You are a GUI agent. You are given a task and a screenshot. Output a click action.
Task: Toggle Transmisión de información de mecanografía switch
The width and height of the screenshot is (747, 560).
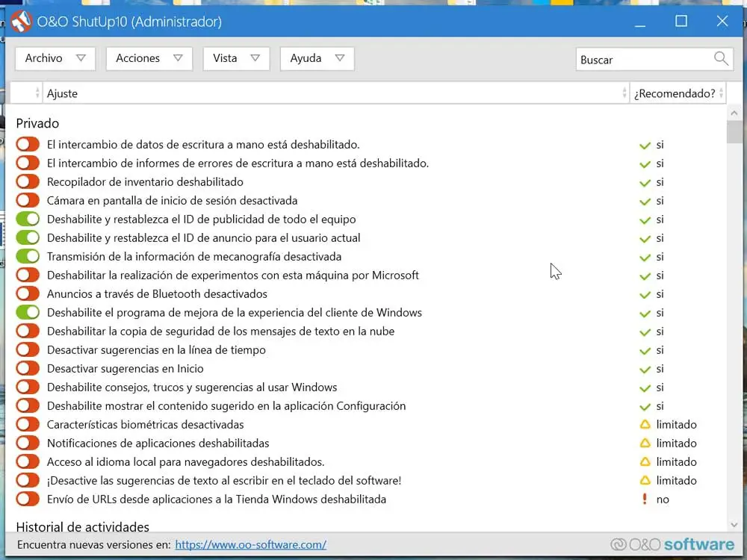28,255
